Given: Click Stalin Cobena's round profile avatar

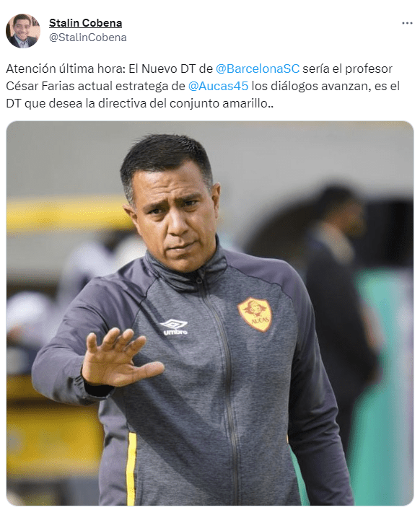Looking at the screenshot, I should [x=23, y=31].
